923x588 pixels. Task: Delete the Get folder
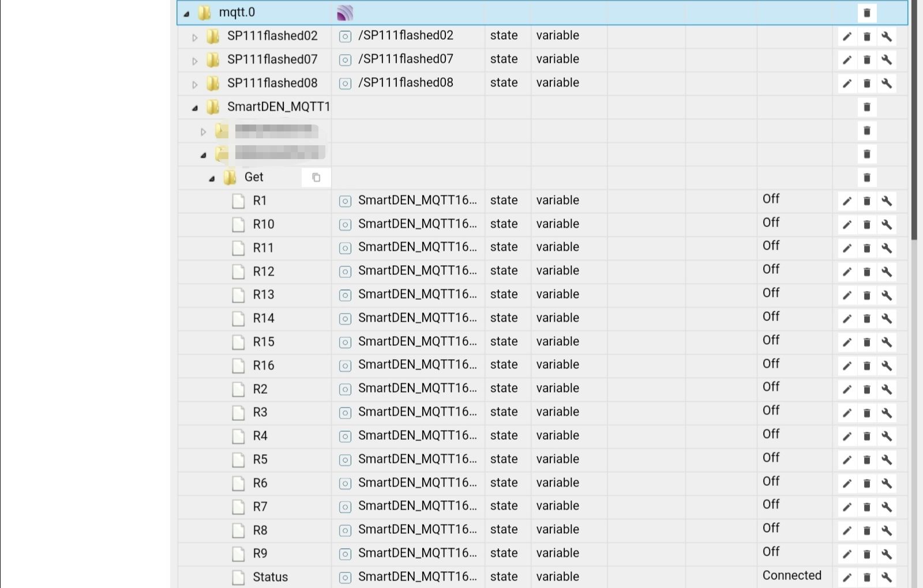point(866,178)
